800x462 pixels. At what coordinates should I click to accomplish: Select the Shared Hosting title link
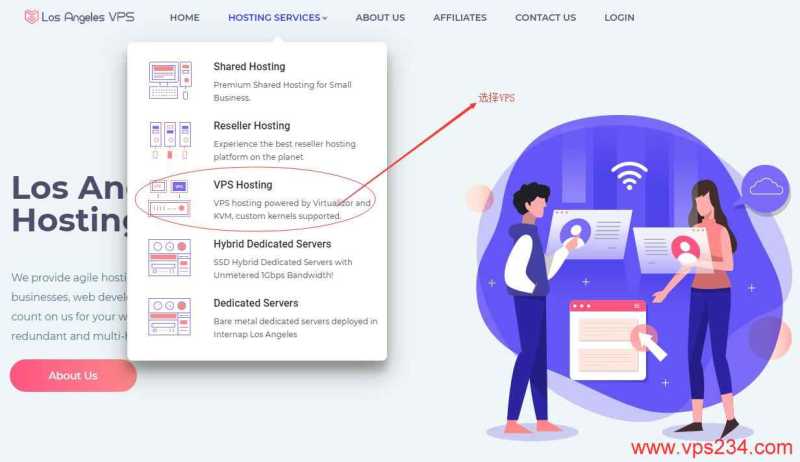coord(249,66)
